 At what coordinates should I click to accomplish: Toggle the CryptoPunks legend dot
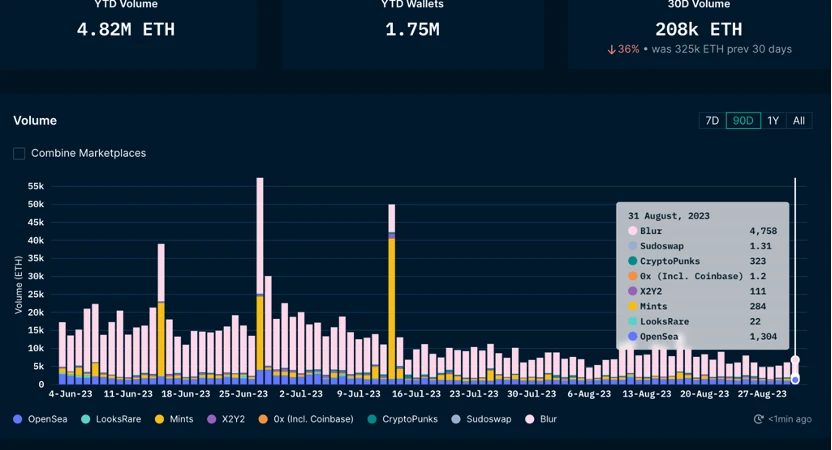click(372, 419)
